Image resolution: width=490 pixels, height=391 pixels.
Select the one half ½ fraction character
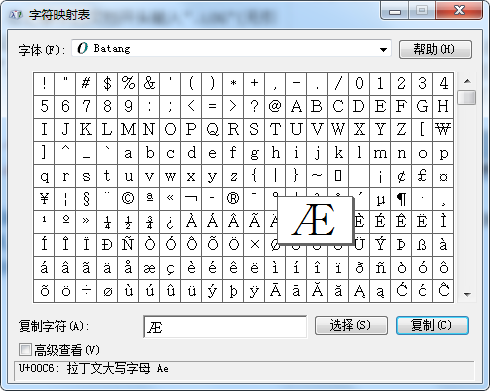pos(128,222)
